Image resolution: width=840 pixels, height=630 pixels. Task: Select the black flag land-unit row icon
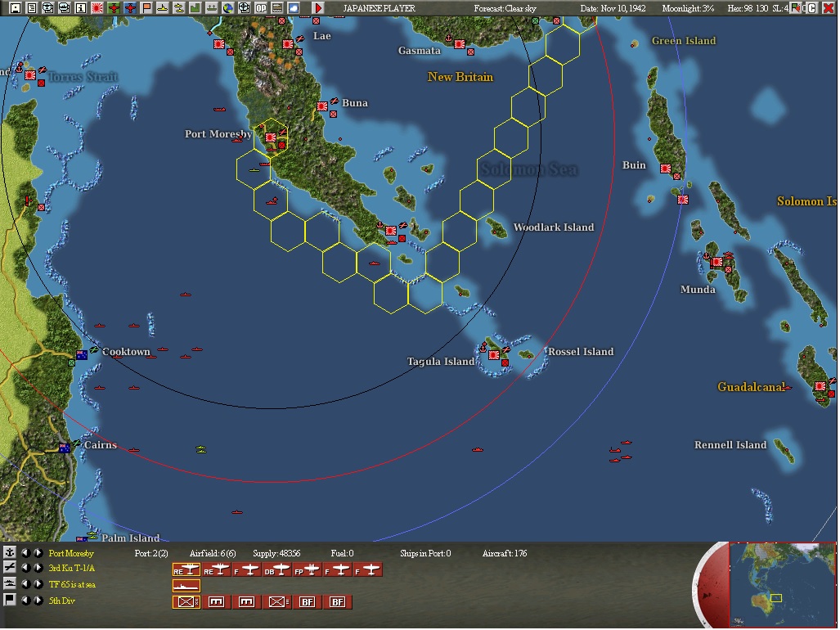click(9, 600)
